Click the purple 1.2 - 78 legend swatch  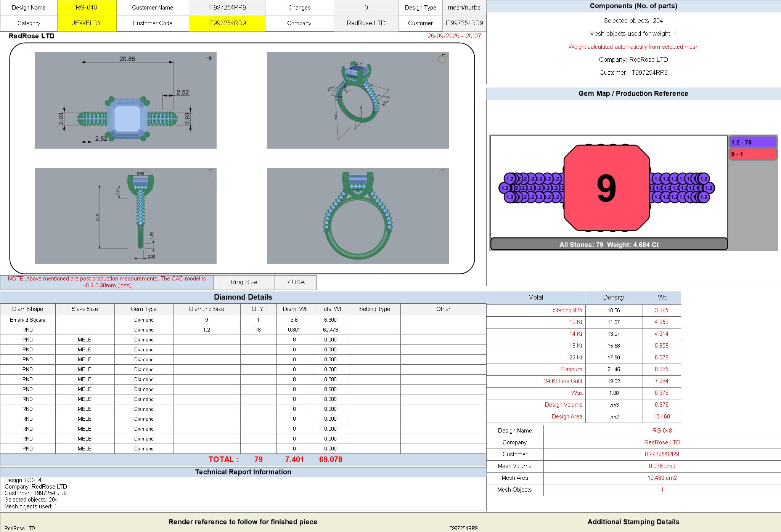pos(753,142)
